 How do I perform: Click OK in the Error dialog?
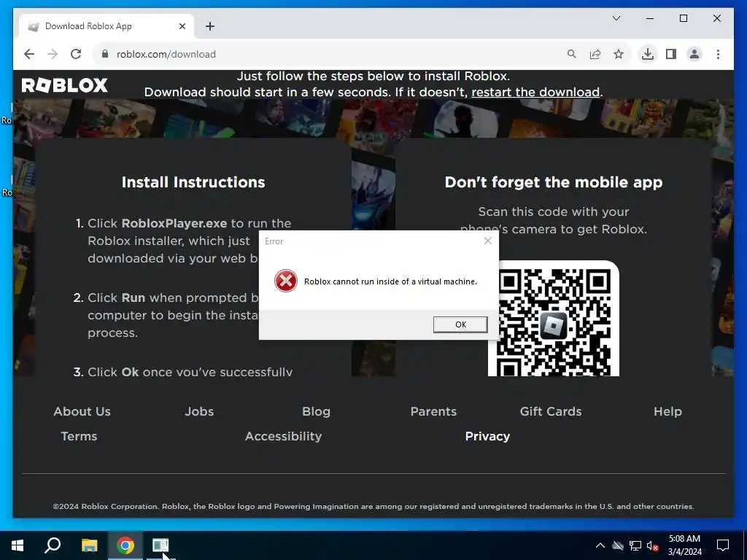(x=460, y=324)
